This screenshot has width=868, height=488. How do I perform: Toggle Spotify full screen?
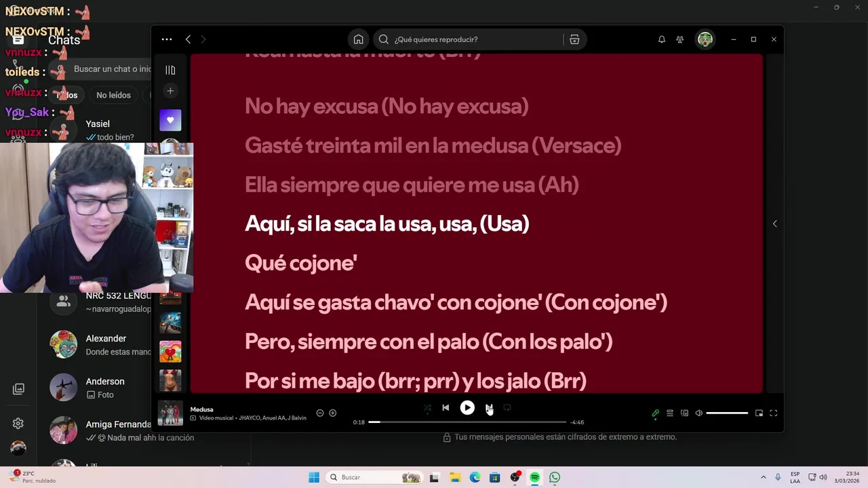773,413
